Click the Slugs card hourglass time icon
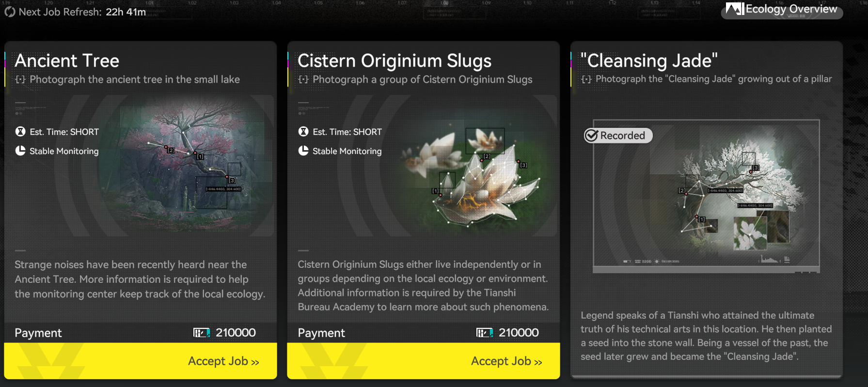The image size is (868, 387). tap(303, 132)
